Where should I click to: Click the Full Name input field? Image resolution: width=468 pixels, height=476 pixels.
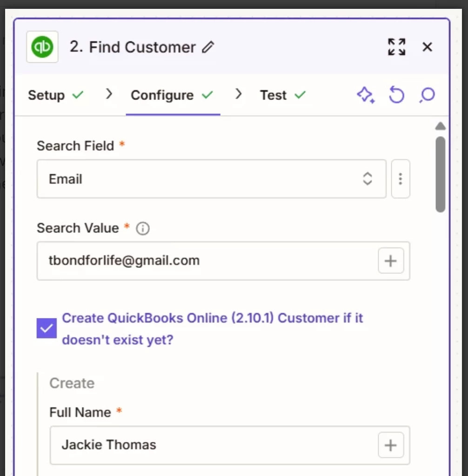[x=230, y=445]
